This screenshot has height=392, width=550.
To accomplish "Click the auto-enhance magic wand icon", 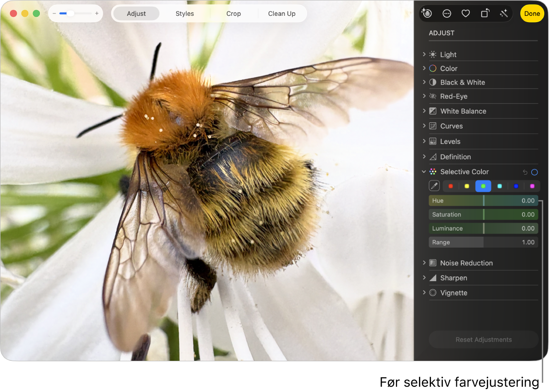I will tap(503, 13).
